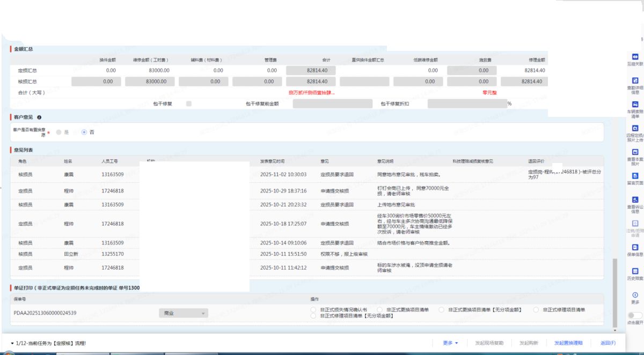Click the 查看诉讼信息 icon
This screenshot has width=644, height=355.
pyautogui.click(x=635, y=199)
